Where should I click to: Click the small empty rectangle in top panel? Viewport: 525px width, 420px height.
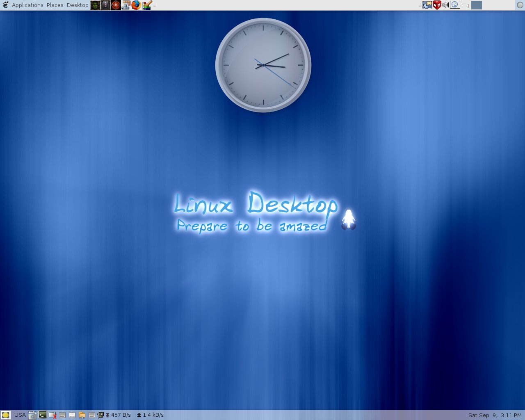(465, 6)
